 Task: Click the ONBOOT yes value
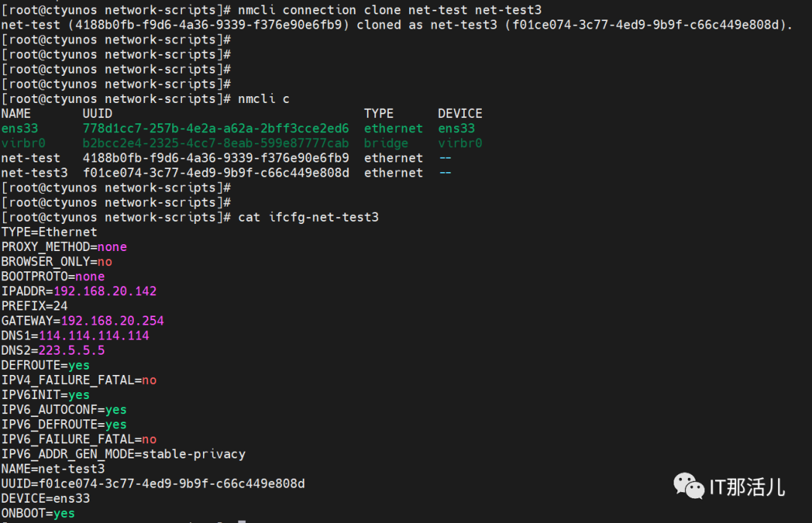tap(65, 513)
